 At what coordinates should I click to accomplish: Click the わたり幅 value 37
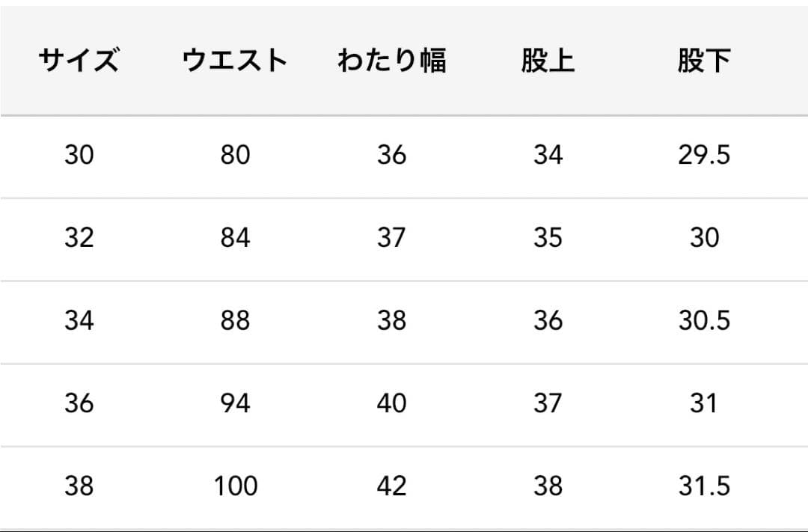tap(391, 239)
